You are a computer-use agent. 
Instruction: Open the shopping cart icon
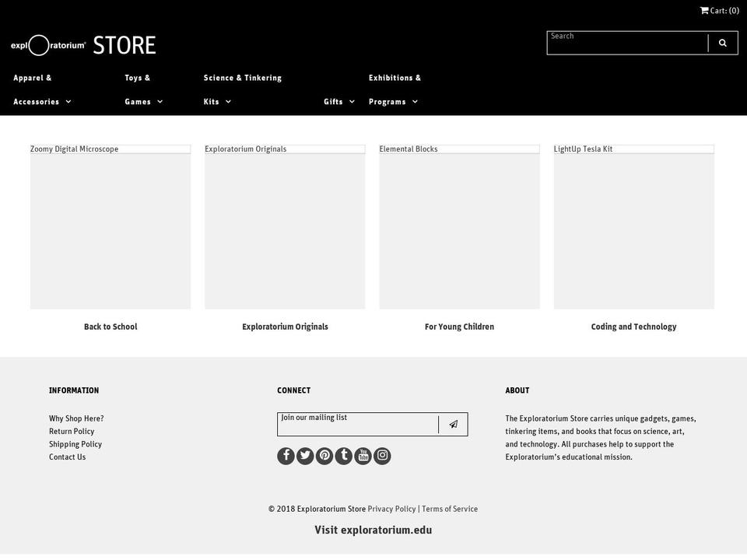tap(703, 10)
